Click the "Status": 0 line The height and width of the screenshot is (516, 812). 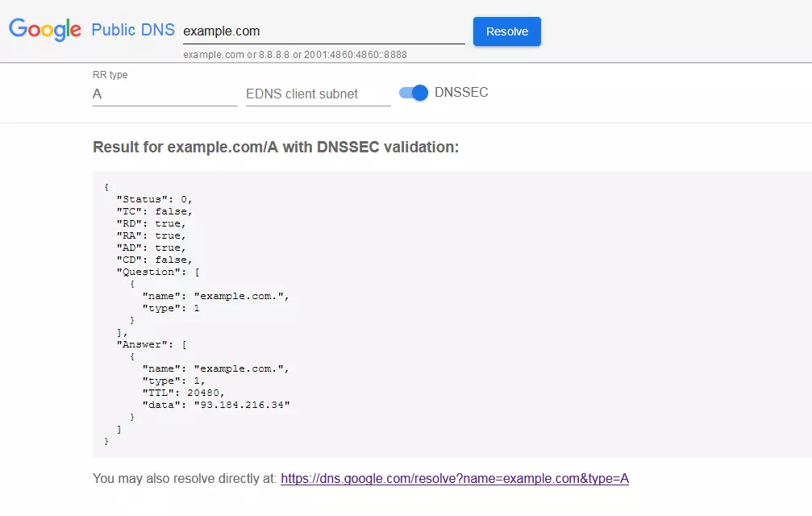[154, 199]
